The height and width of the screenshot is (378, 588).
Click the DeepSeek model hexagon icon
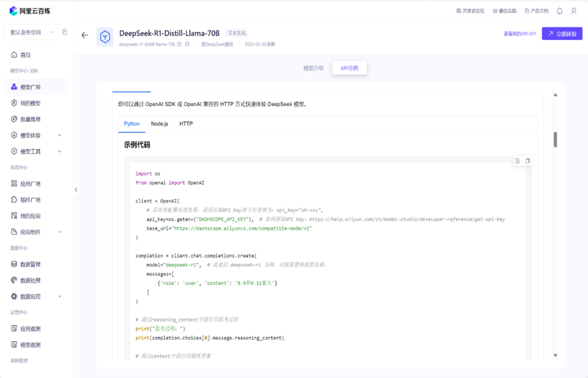[x=105, y=37]
